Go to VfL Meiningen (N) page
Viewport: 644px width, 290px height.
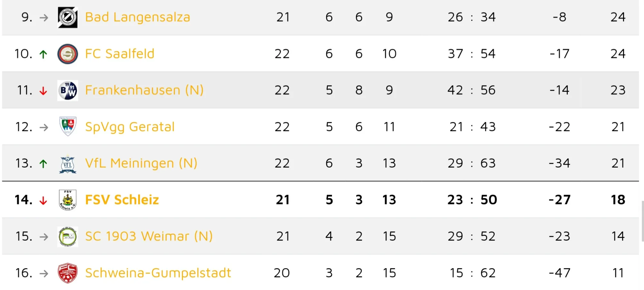[x=141, y=163]
